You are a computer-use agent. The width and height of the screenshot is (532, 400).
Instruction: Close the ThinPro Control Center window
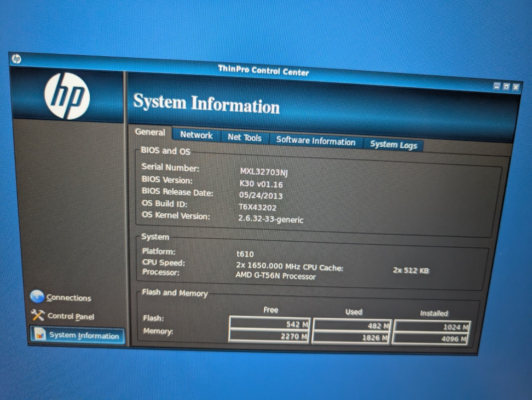tap(516, 87)
